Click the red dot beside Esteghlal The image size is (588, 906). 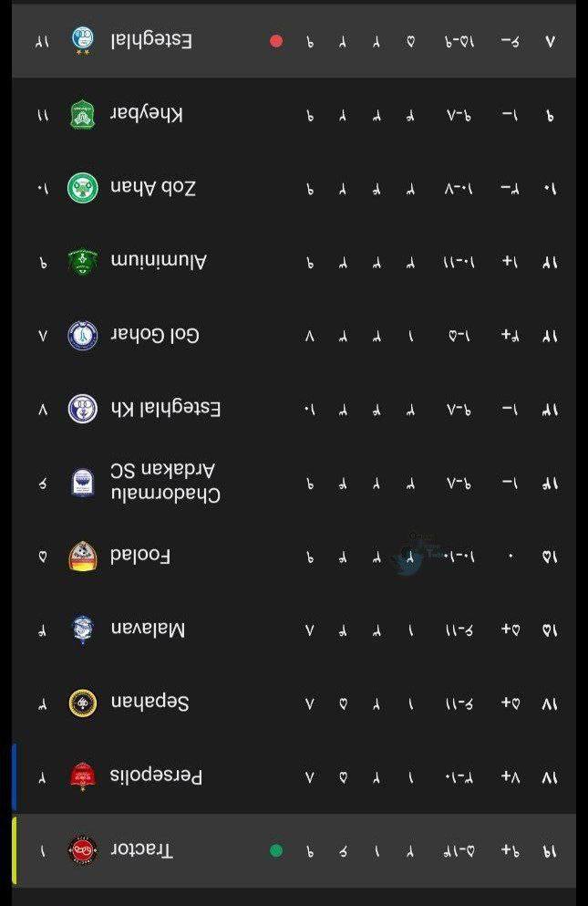[x=276, y=41]
